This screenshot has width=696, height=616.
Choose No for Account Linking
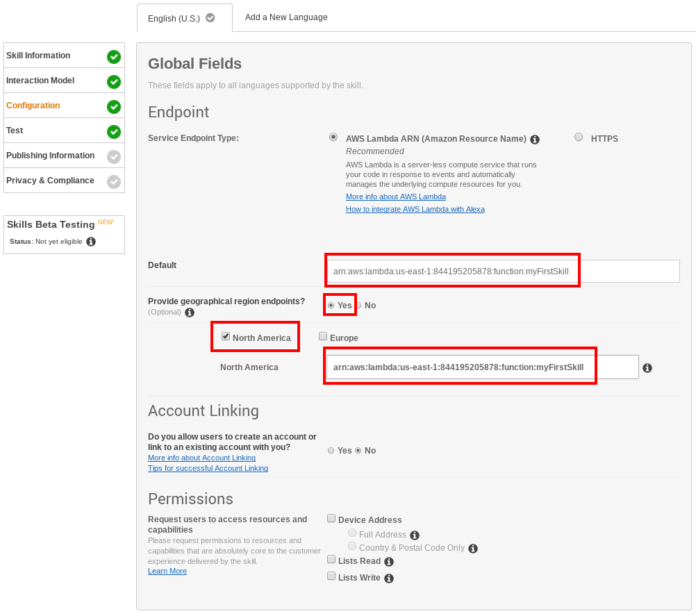point(358,451)
